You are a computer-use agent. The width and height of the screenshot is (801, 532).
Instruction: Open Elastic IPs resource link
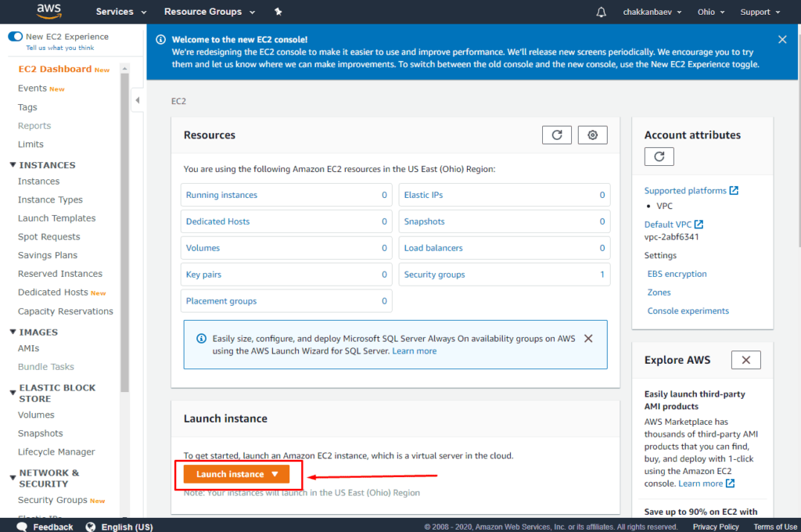coord(423,195)
